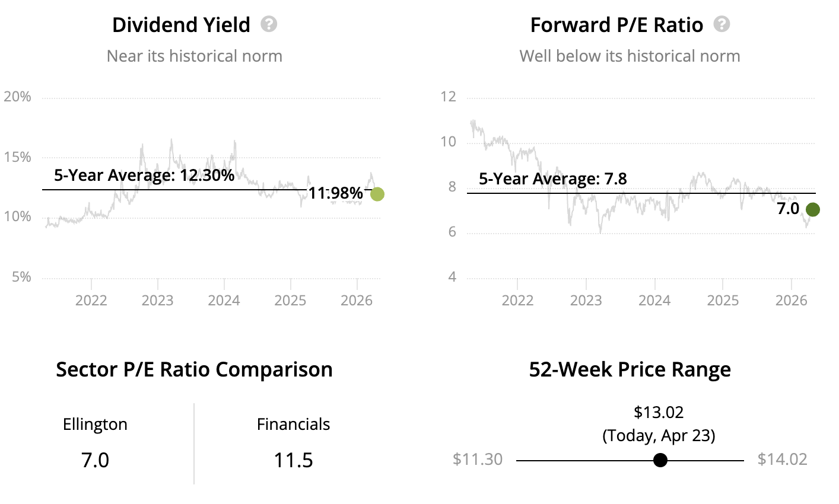Screen dimensions: 839x504
Task: Click the Sector P/E Ratio Comparison heading
Action: 194,369
